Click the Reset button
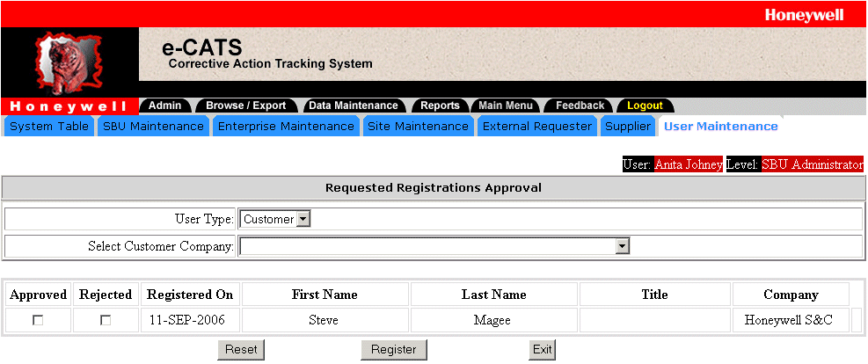 (x=241, y=350)
